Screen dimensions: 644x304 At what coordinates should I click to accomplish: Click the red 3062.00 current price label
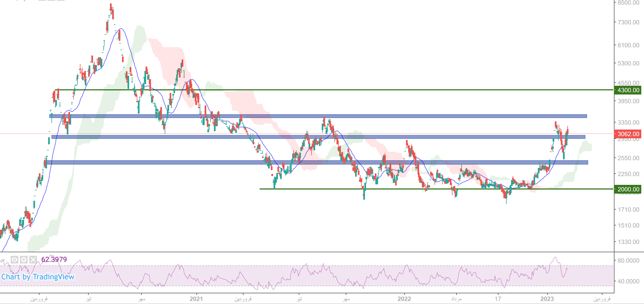[x=628, y=134]
